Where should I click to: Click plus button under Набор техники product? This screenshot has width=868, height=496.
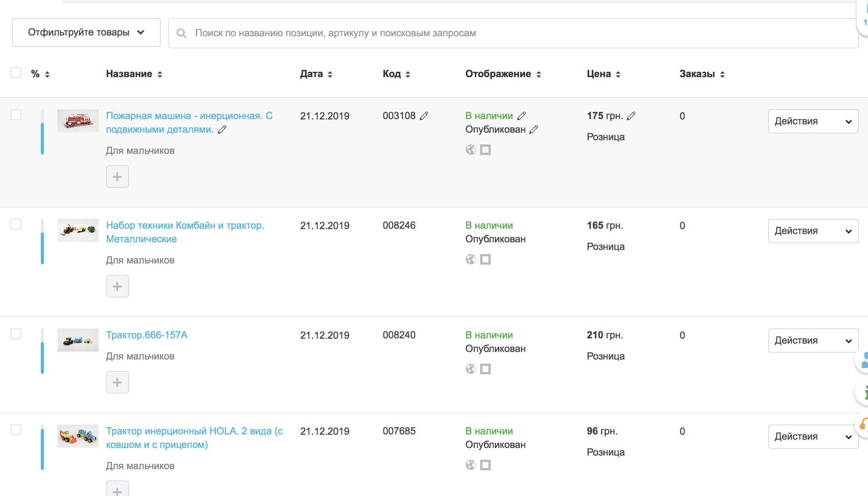pyautogui.click(x=117, y=286)
